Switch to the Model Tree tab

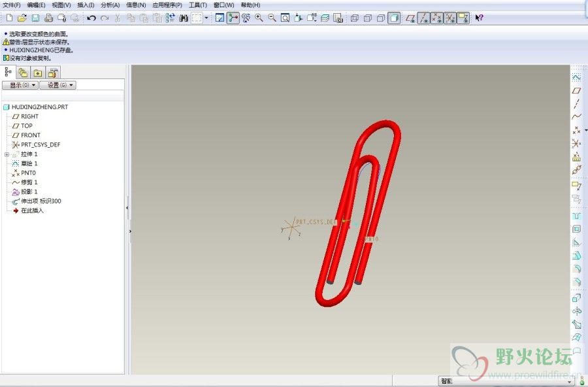click(x=8, y=72)
